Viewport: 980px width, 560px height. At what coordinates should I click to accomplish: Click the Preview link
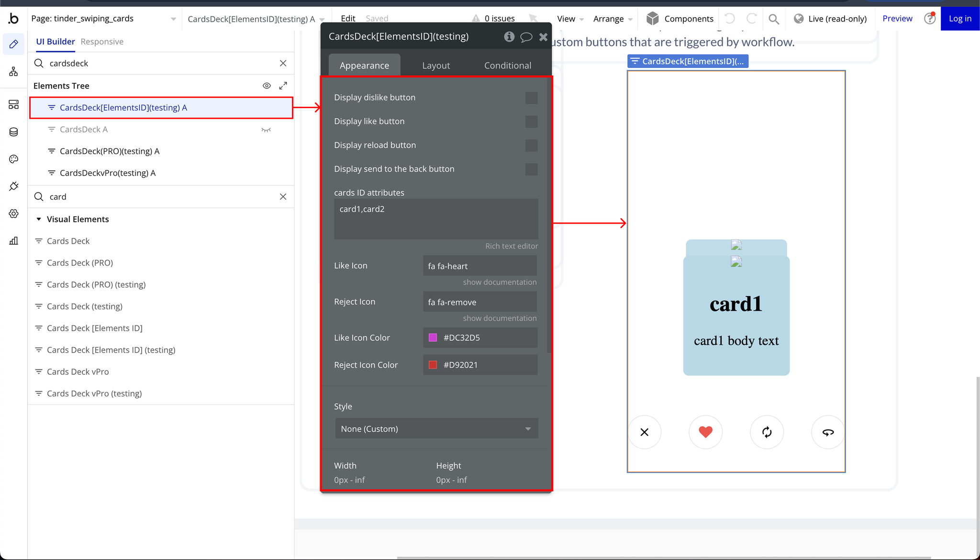897,19
